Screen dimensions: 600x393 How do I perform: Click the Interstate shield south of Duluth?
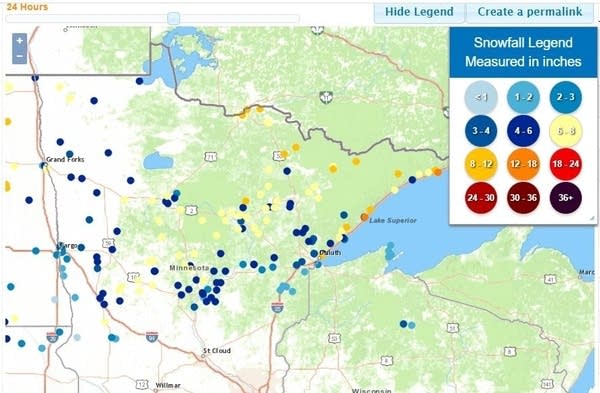pyautogui.click(x=277, y=307)
